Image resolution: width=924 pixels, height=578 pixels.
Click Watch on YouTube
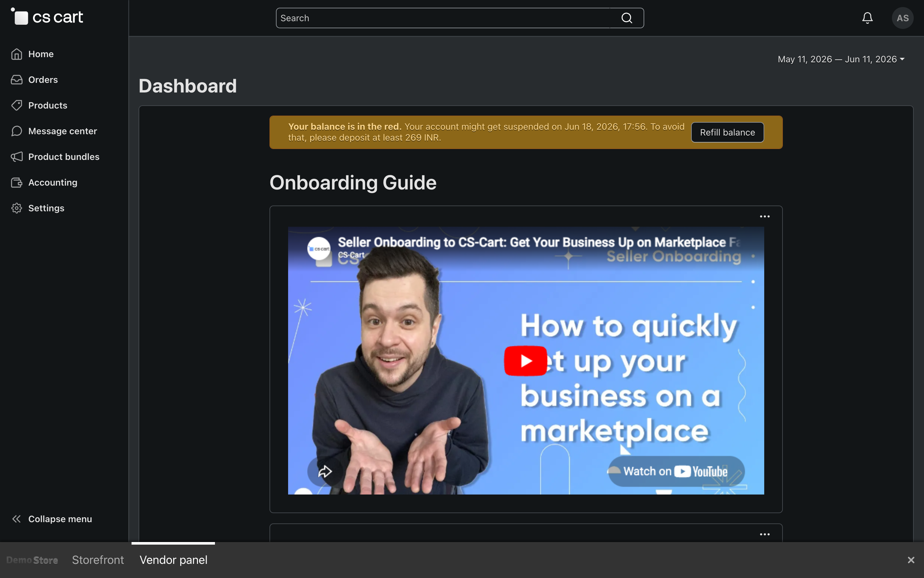(x=676, y=471)
